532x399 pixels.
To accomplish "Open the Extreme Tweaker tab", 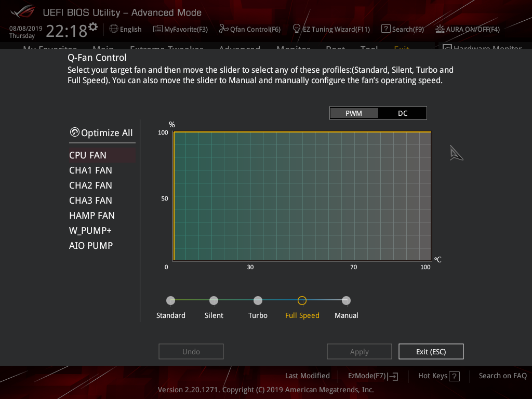I will [x=166, y=49].
